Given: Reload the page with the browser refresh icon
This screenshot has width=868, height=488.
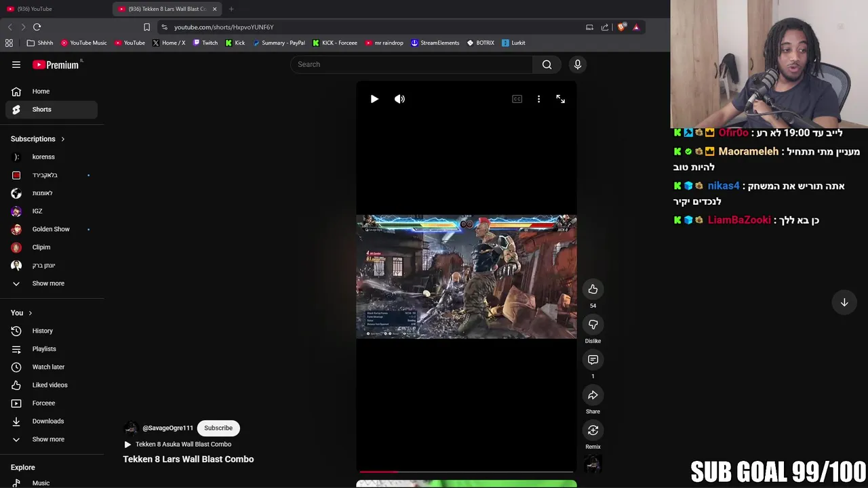Looking at the screenshot, I should (x=37, y=27).
